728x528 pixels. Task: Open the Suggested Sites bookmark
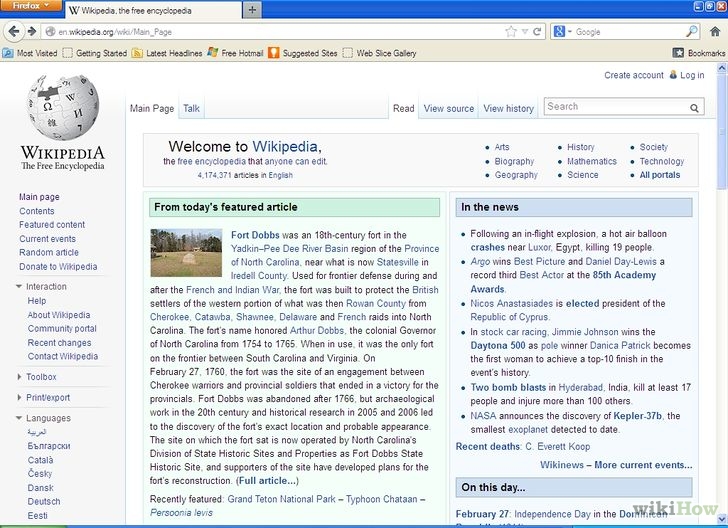pos(303,53)
